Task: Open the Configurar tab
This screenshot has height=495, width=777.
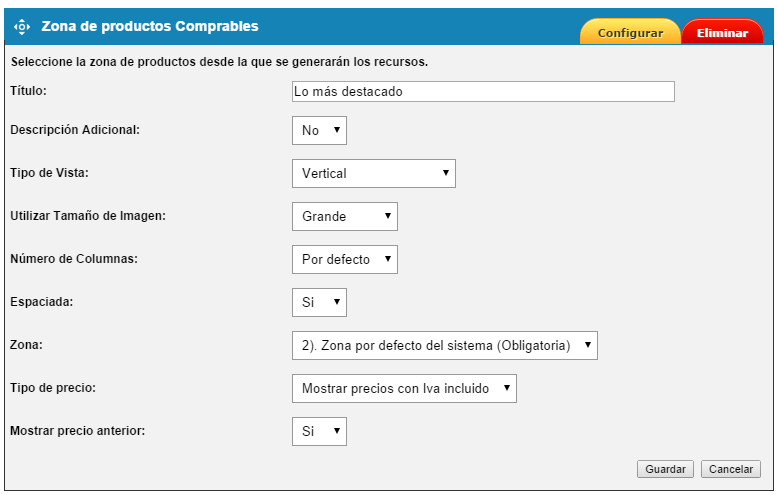Action: point(630,32)
